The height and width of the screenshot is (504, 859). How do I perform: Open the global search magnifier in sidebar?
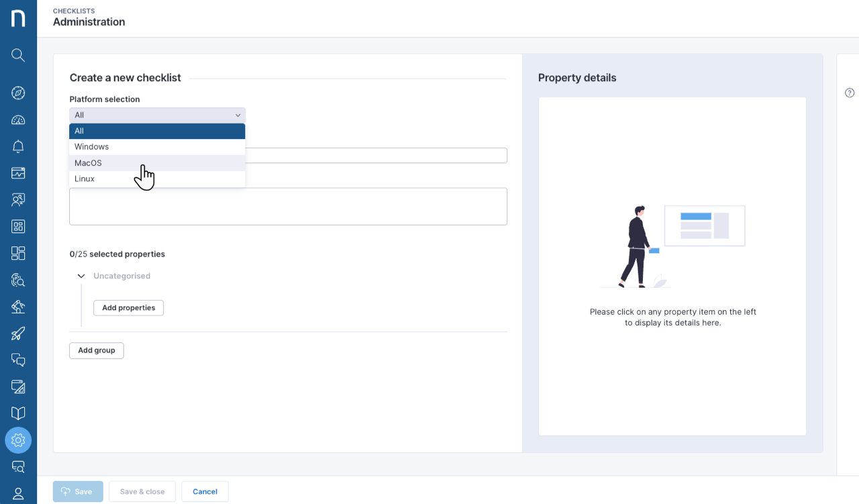(x=18, y=55)
